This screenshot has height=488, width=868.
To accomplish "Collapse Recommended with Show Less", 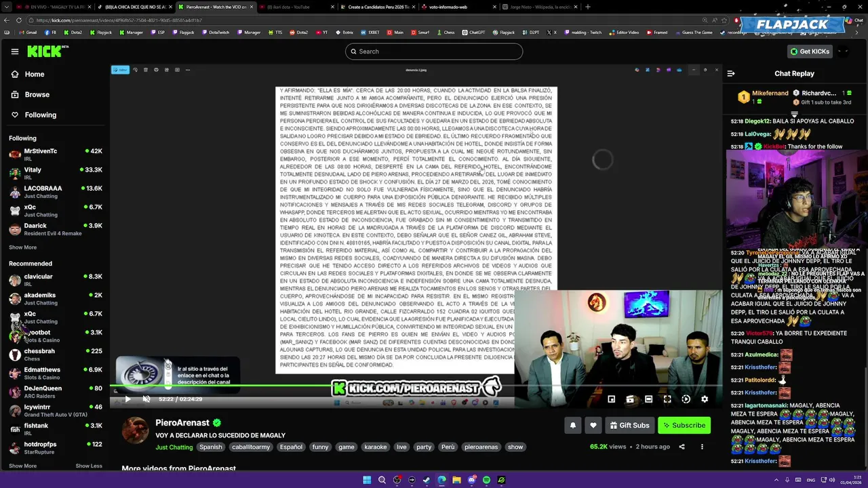I will (89, 466).
